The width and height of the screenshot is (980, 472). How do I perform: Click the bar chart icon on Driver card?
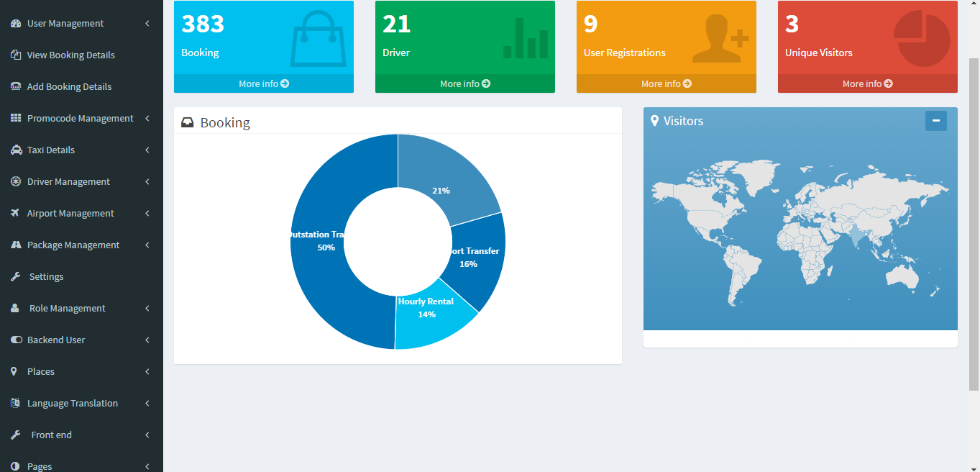tap(525, 40)
